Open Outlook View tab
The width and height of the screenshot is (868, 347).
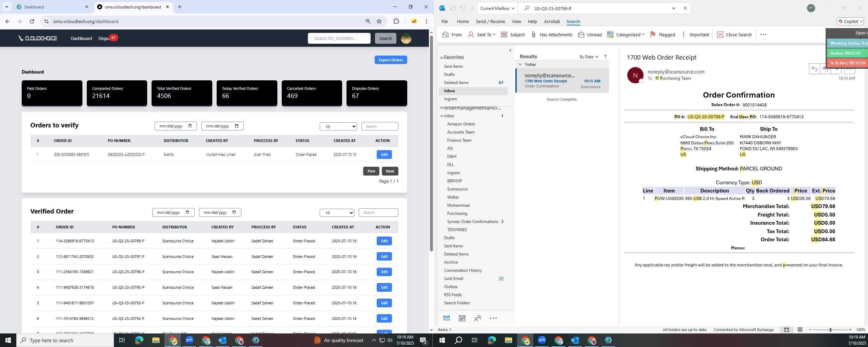(x=516, y=21)
